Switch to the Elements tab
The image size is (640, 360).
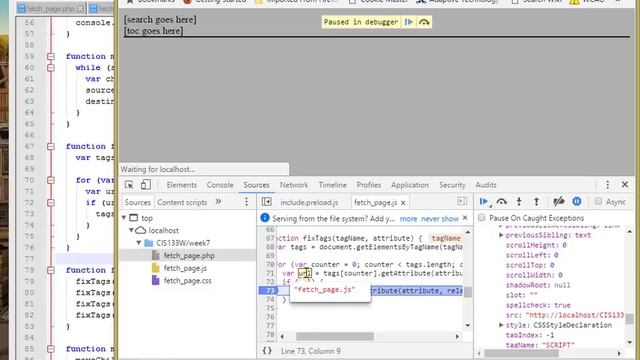point(182,185)
